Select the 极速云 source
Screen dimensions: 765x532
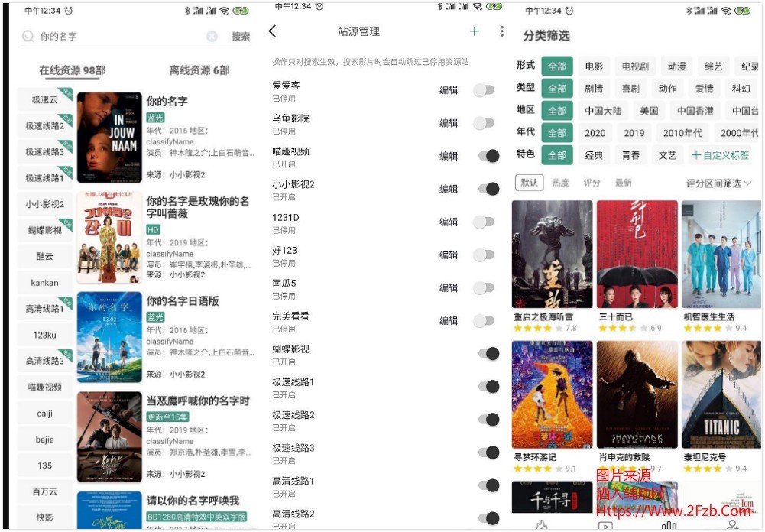point(45,99)
